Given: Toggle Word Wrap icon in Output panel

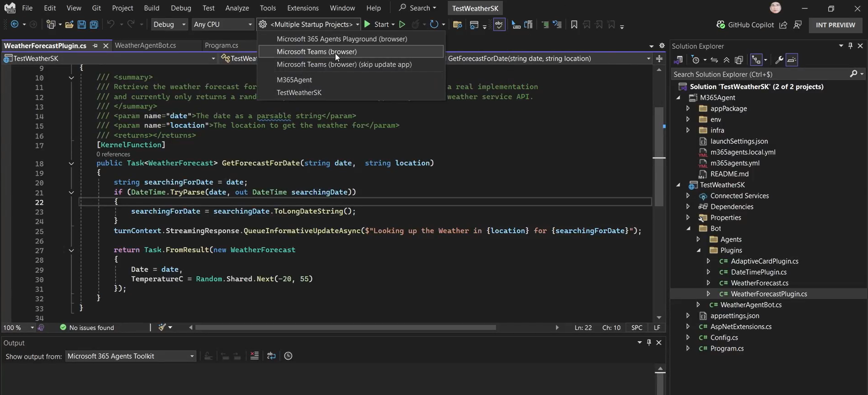Looking at the screenshot, I should (x=271, y=356).
